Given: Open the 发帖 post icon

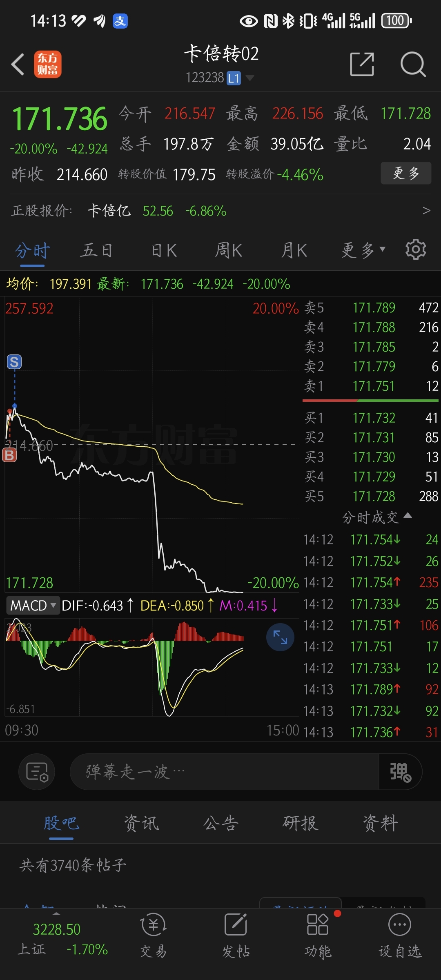Looking at the screenshot, I should [x=236, y=935].
